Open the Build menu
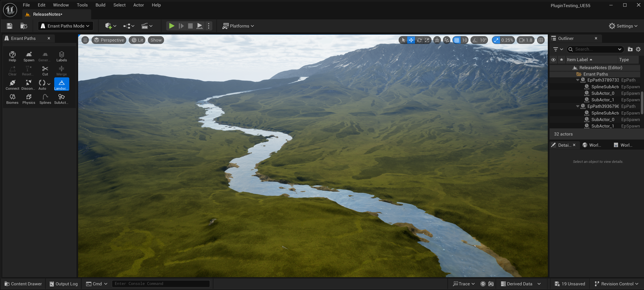Viewport: 644px width, 290px height. coord(100,5)
